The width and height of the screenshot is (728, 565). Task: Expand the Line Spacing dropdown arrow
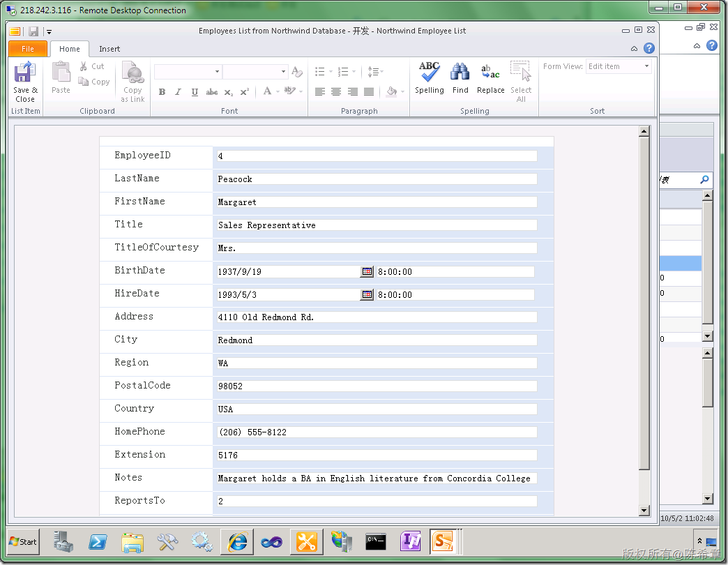(381, 71)
